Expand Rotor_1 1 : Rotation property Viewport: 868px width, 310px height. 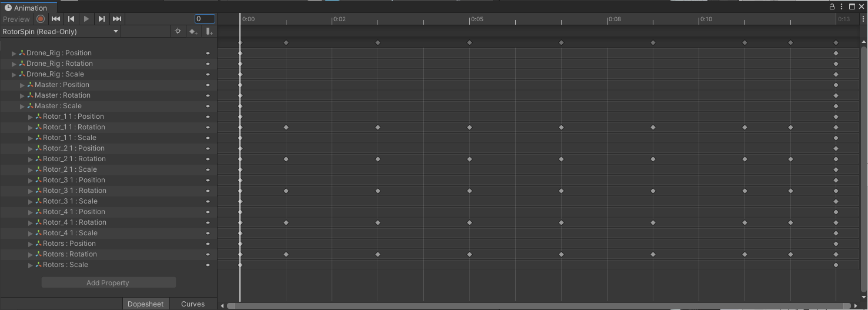(x=31, y=127)
